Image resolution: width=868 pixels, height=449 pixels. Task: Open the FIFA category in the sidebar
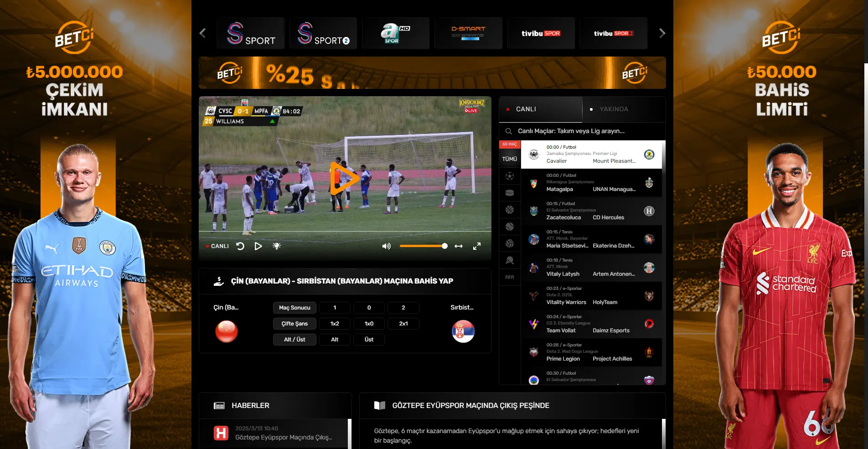pos(510,277)
